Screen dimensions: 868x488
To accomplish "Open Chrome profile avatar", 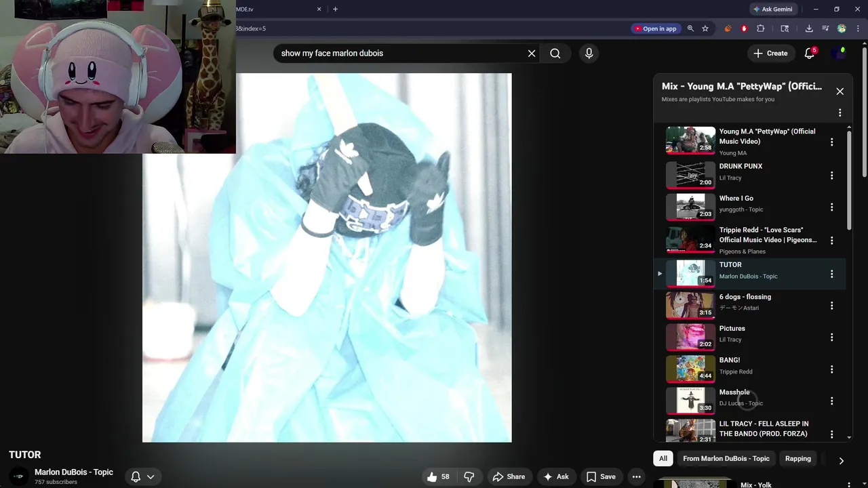I will pos(842,28).
